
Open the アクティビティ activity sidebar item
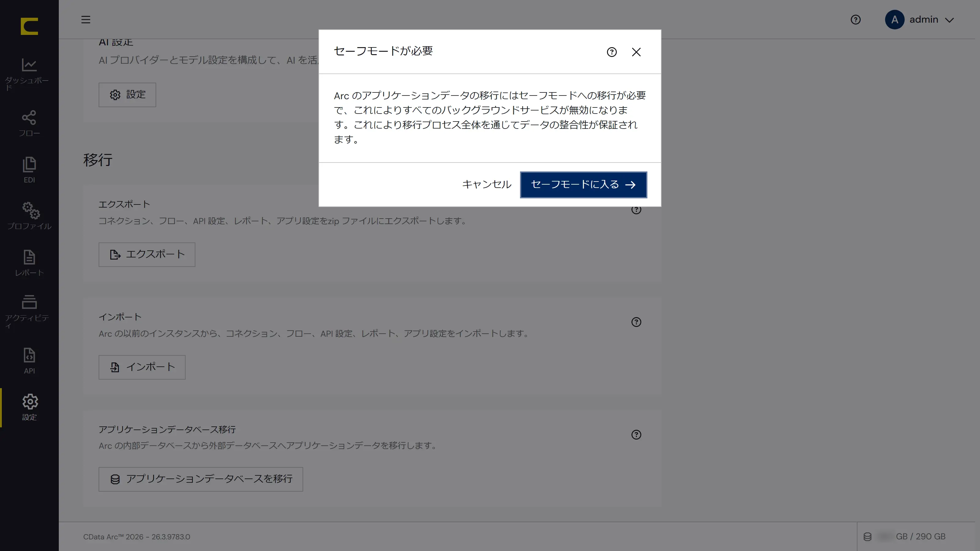29,312
